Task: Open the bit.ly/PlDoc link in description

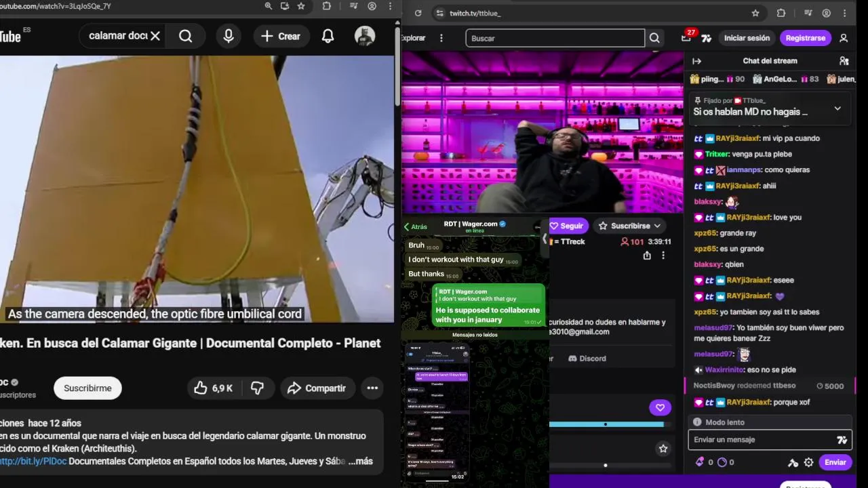Action: pos(33,461)
